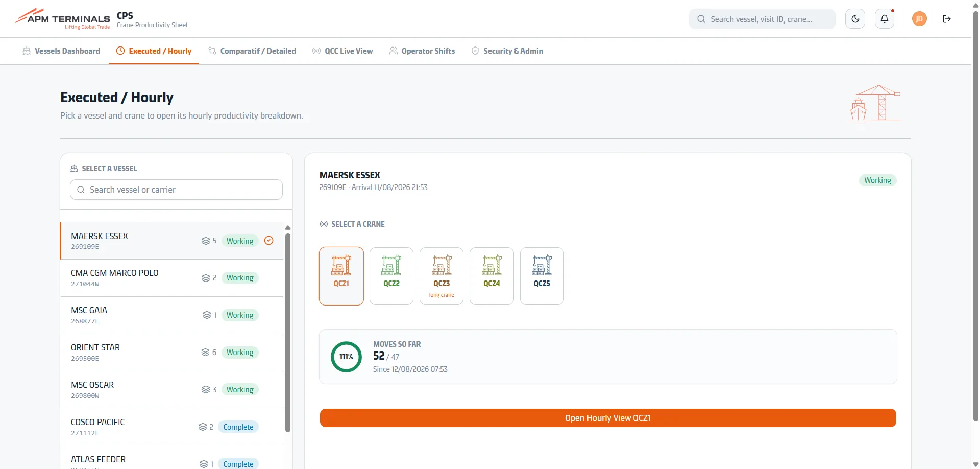Select CMA CGM MARCO POLO vessel
This screenshot has height=469, width=980.
pos(172,278)
